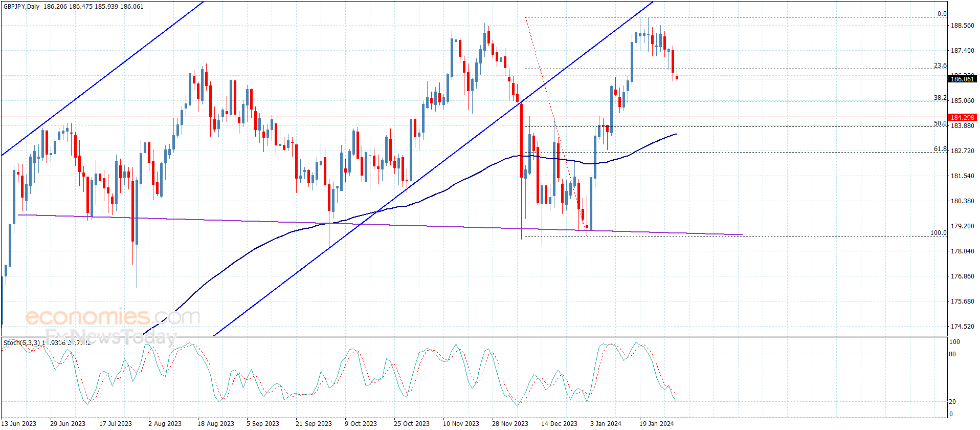Viewport: 980px width, 430px height.
Task: Select the 25 Oct 2023 date label
Action: click(411, 423)
